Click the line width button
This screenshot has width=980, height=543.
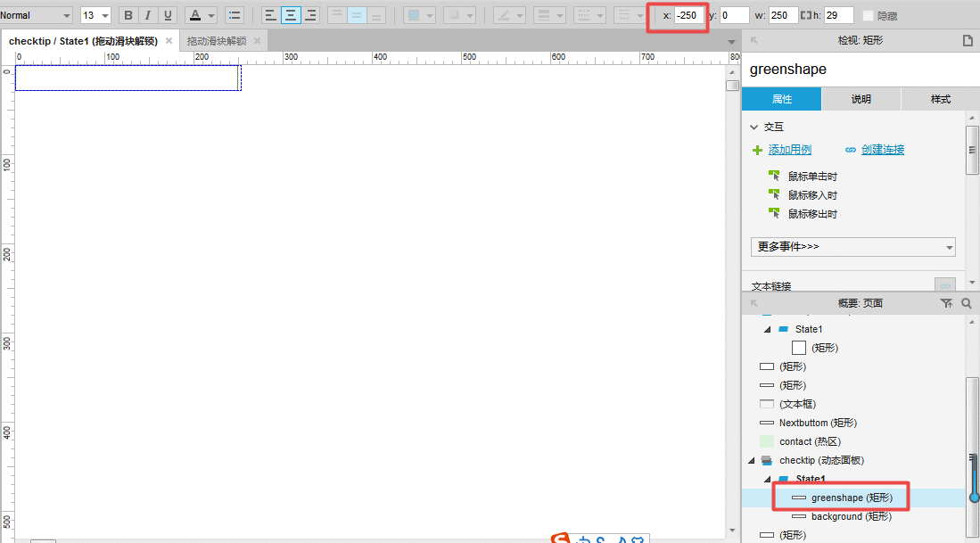(544, 15)
